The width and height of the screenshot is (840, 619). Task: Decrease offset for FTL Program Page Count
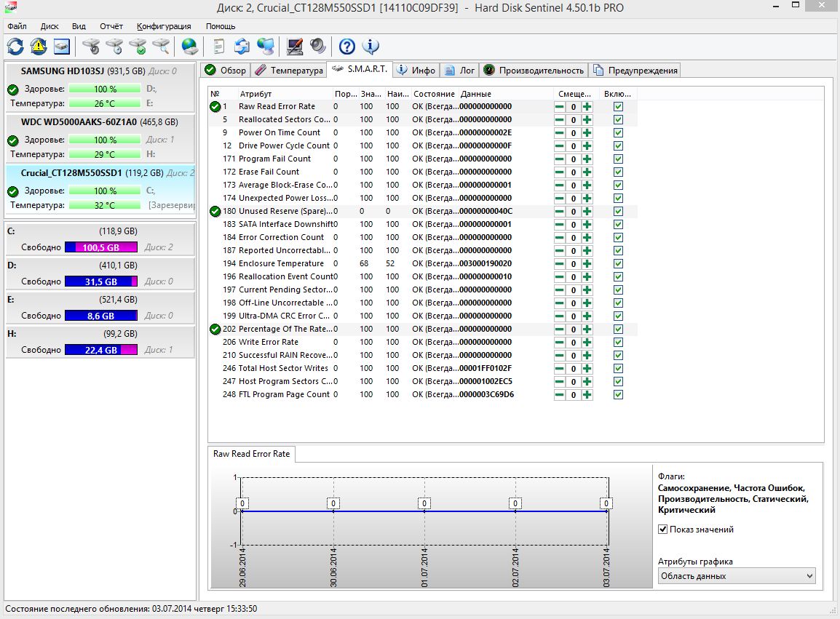pos(559,395)
